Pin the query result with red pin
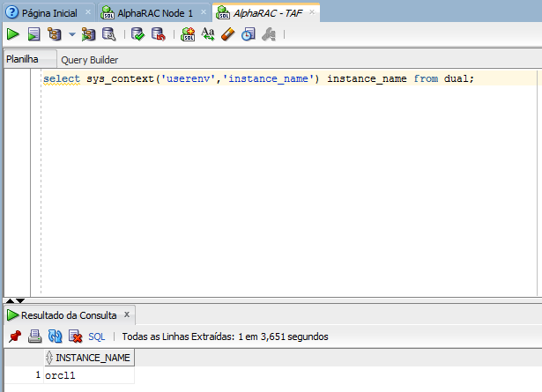 pyautogui.click(x=15, y=336)
